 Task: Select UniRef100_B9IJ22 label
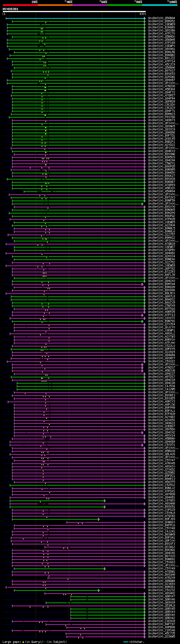(161, 58)
